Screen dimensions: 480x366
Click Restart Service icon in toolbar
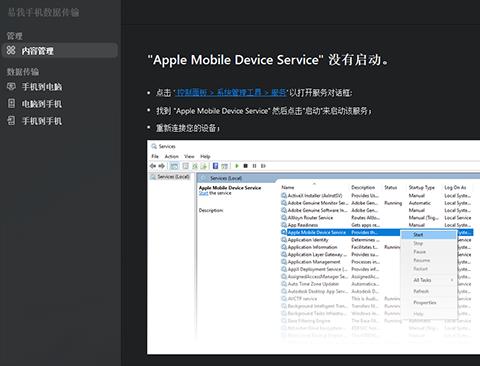click(263, 166)
